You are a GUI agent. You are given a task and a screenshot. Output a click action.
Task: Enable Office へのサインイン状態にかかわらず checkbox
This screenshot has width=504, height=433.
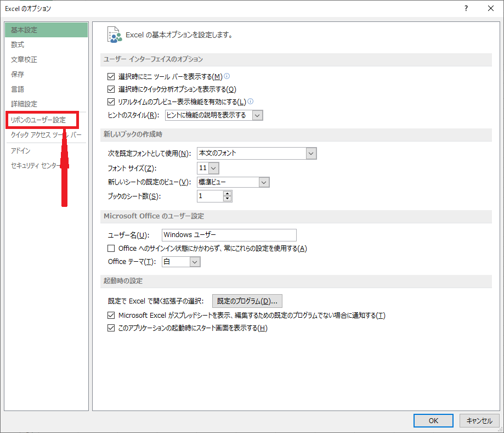[111, 249]
